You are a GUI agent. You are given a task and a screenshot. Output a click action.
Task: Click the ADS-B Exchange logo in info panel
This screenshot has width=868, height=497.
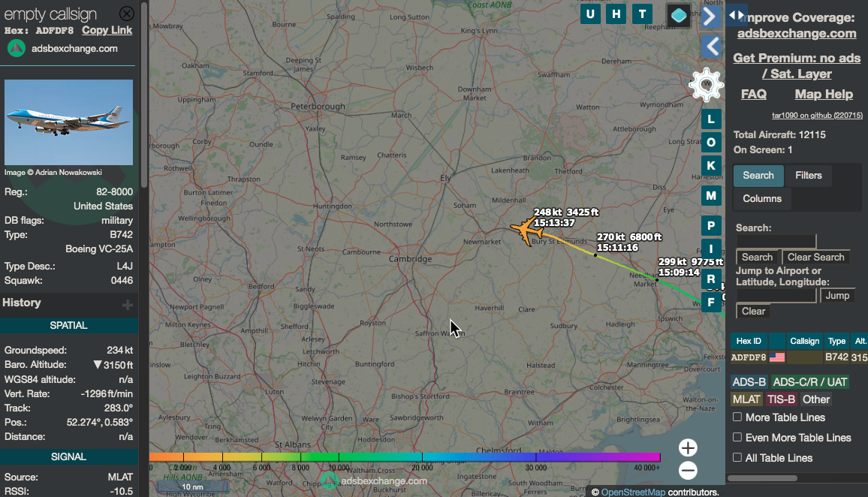click(16, 49)
